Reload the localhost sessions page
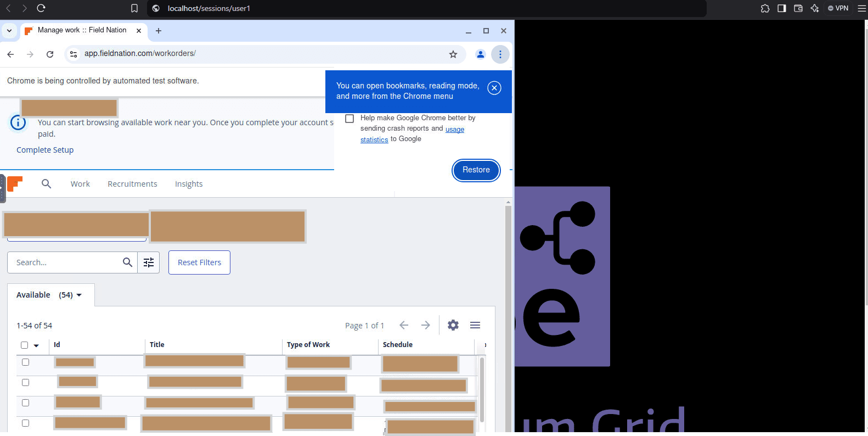The height and width of the screenshot is (436, 868). 41,8
